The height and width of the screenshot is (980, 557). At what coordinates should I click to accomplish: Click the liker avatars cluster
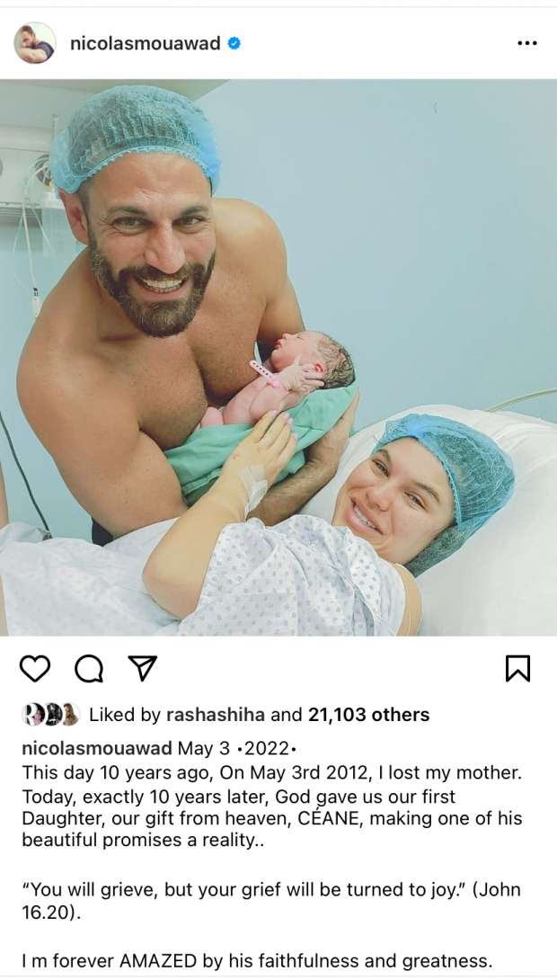click(50, 715)
